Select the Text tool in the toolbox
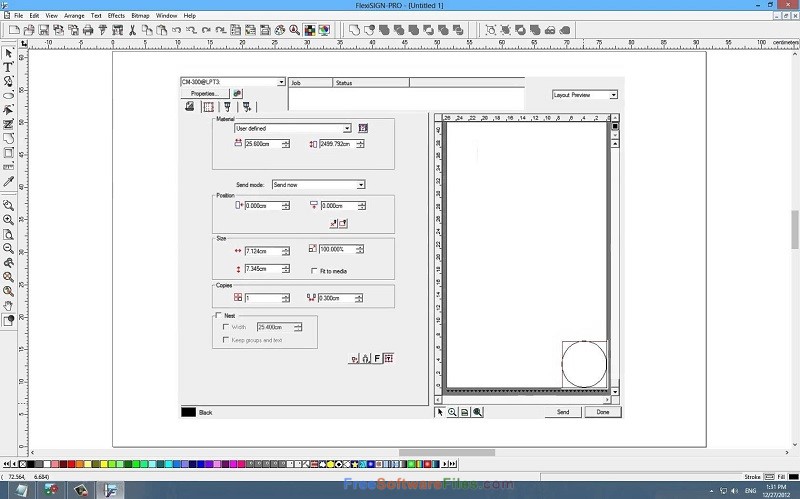The height and width of the screenshot is (499, 800). [x=8, y=67]
